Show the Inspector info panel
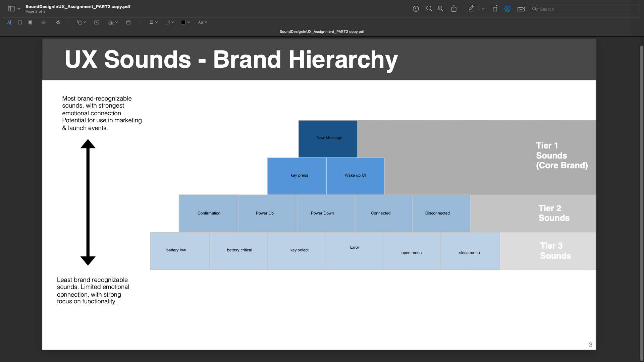 point(416,9)
